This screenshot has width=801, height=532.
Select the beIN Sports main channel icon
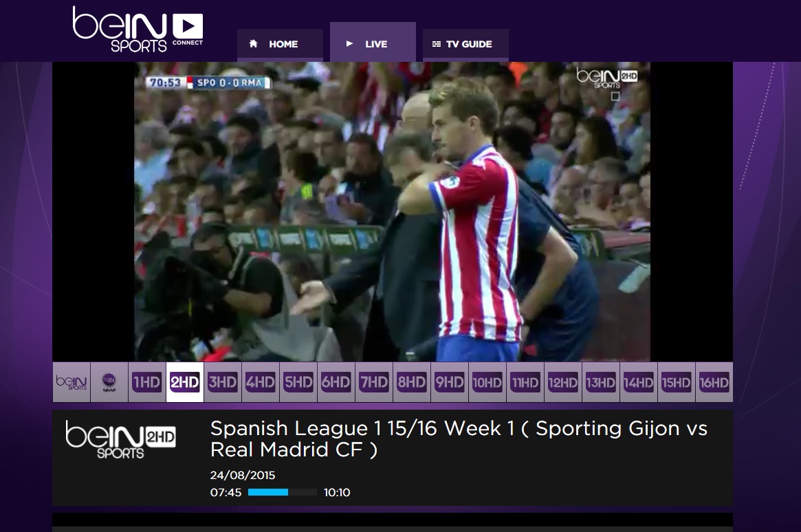72,382
